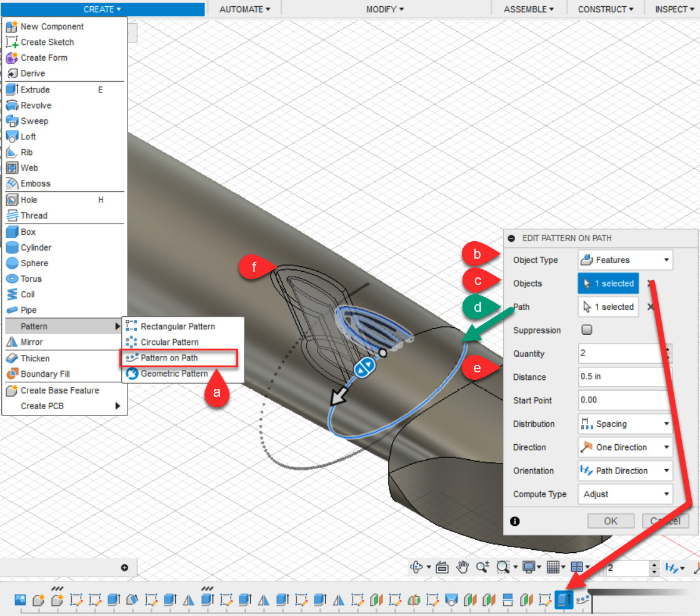This screenshot has width=700, height=616.
Task: Toggle the Suppression checkbox
Action: (x=586, y=330)
